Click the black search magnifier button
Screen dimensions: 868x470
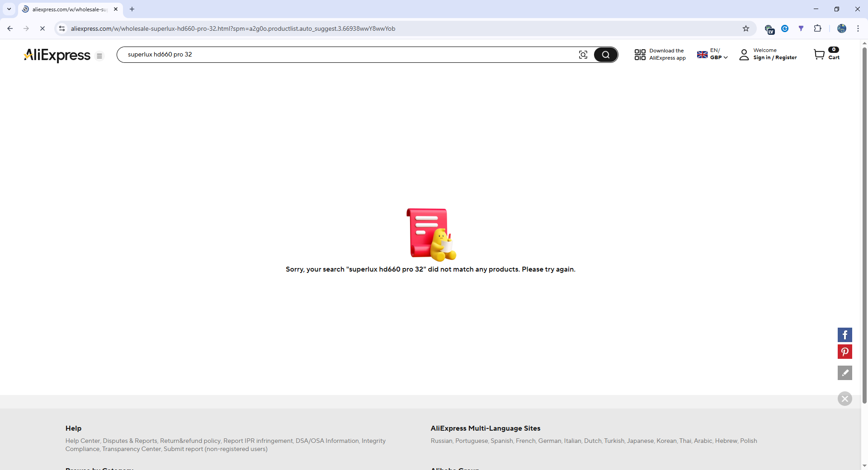[605, 55]
